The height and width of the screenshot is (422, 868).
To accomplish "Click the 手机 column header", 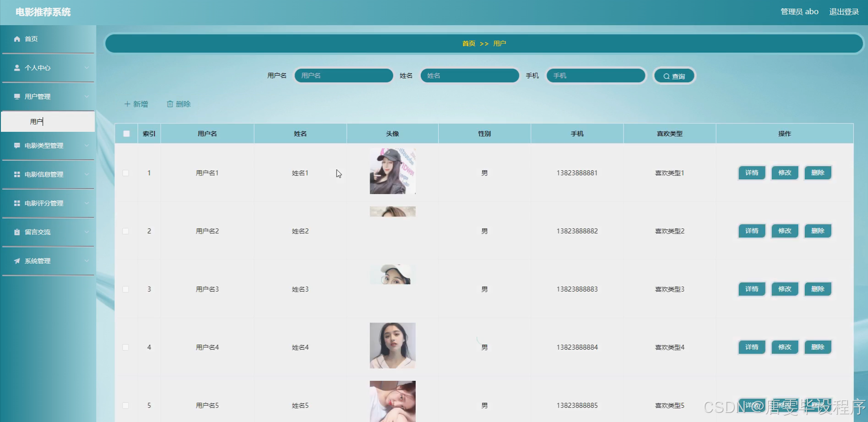I will point(577,134).
